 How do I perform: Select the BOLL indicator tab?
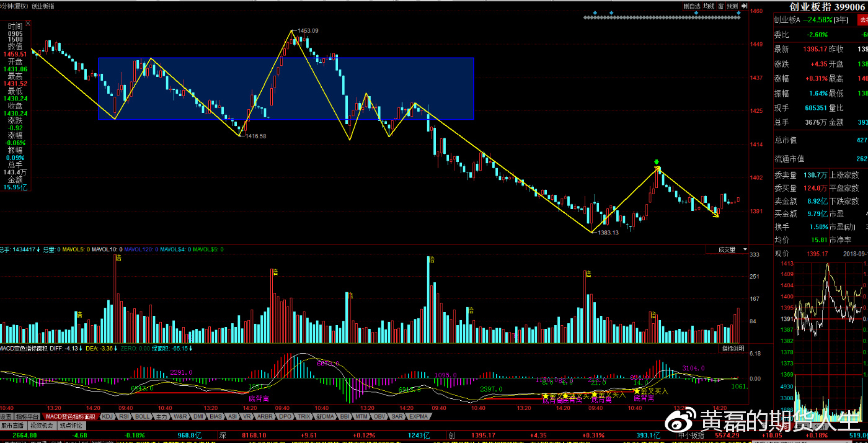coord(142,416)
